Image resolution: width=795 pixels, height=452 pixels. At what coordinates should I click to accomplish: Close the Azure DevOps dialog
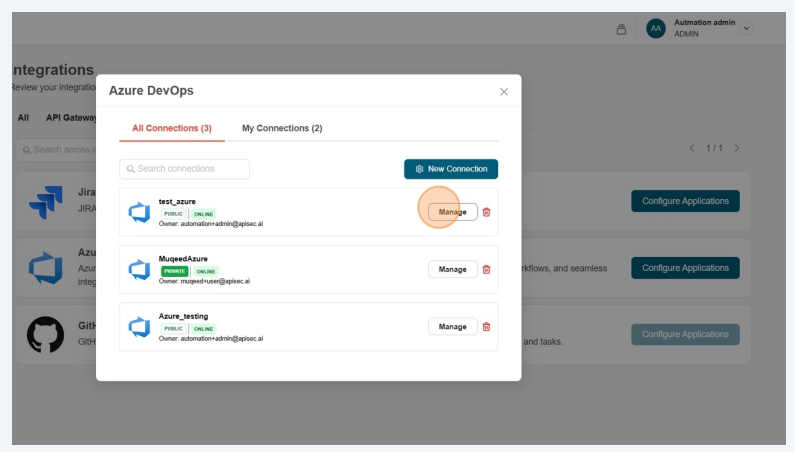(x=504, y=92)
